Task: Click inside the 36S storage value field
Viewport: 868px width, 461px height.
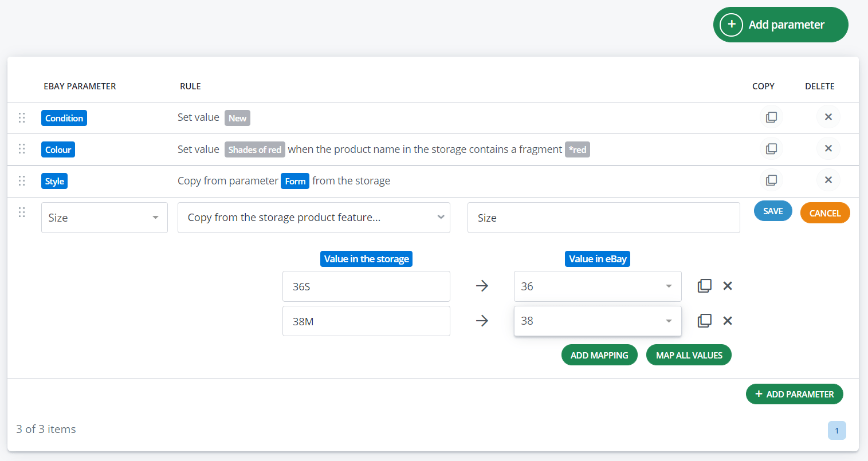Action: (366, 286)
